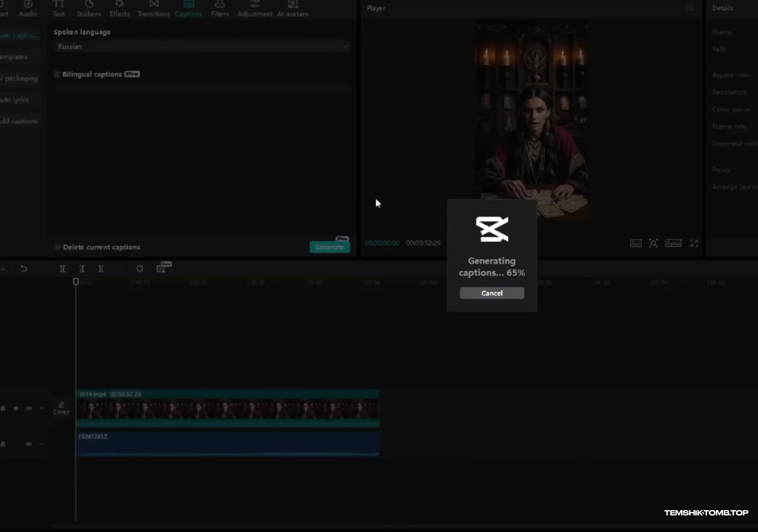The width and height of the screenshot is (758, 532).
Task: Open the Spoken language Russian dropdown
Action: [201, 46]
